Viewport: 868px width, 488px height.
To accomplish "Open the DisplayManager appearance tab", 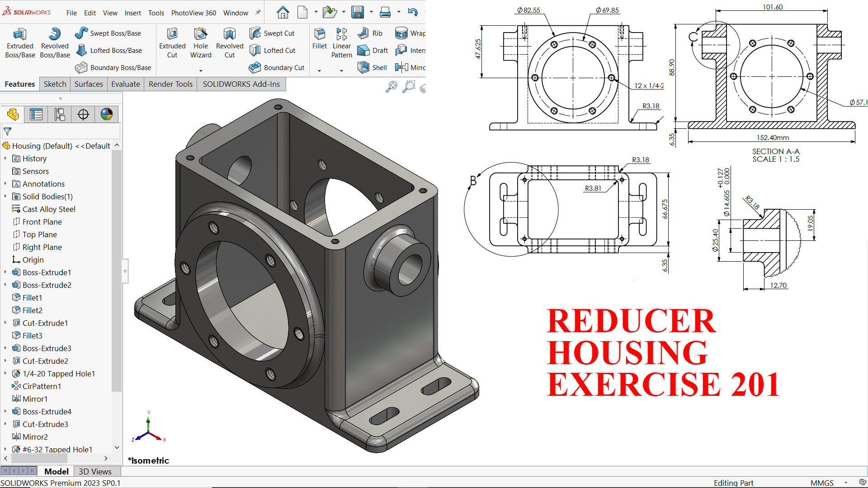I will coord(107,114).
